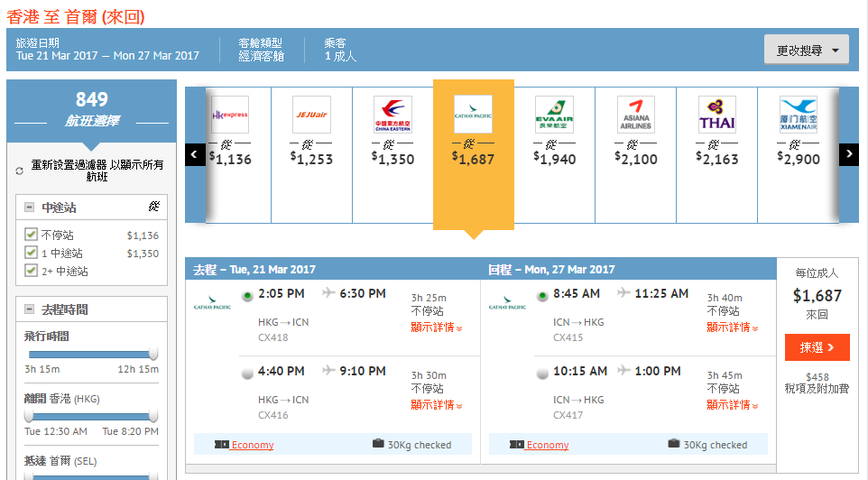Select the THAI airline logo
Viewport: 868px width, 480px height.
point(717,115)
